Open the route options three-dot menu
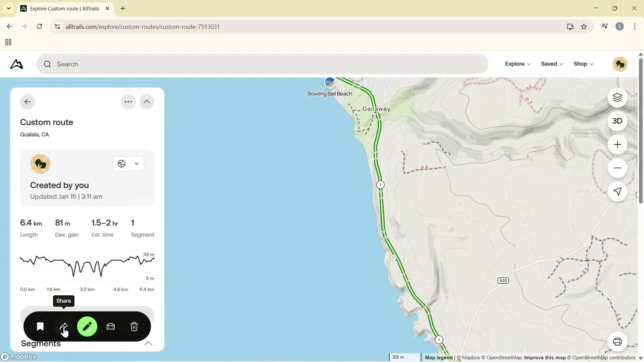This screenshot has width=644, height=362. [128, 102]
